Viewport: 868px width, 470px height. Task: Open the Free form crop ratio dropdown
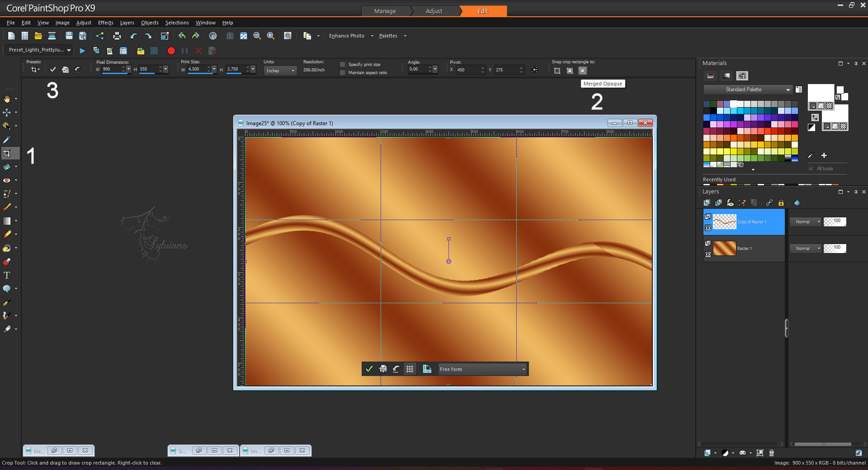(x=482, y=369)
